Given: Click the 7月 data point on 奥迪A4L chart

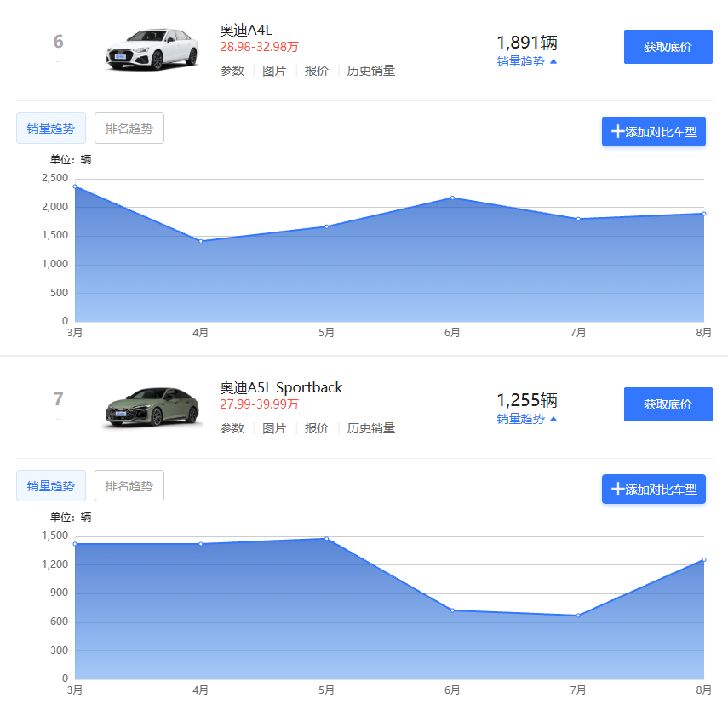Looking at the screenshot, I should point(578,219).
